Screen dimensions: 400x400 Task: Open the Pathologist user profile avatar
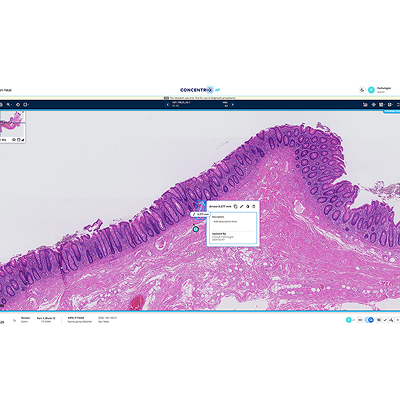click(371, 90)
